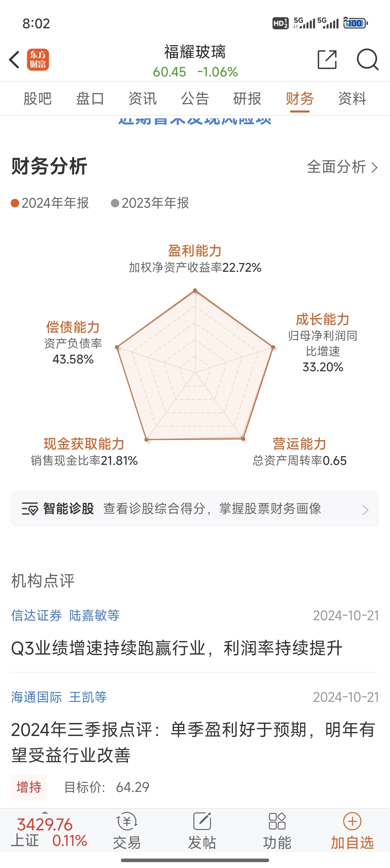This screenshot has height=868, width=390.
Task: Toggle the 2023年年报 legend series
Action: pos(150,203)
